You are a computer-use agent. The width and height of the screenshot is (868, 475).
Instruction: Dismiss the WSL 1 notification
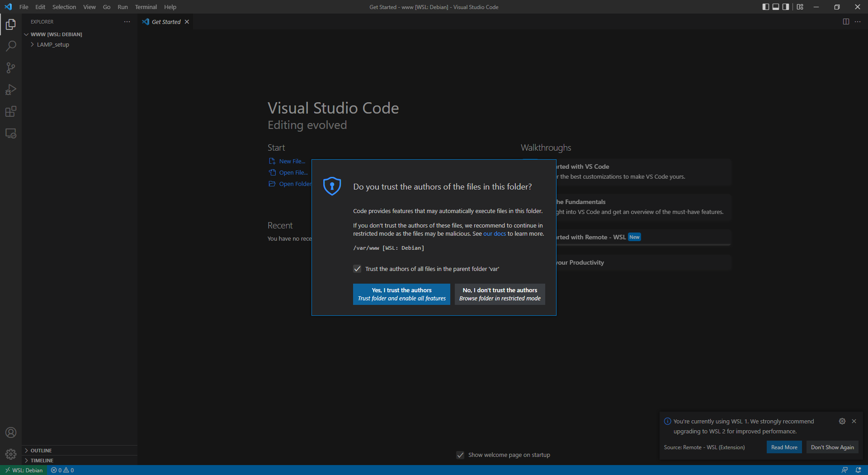tap(854, 421)
